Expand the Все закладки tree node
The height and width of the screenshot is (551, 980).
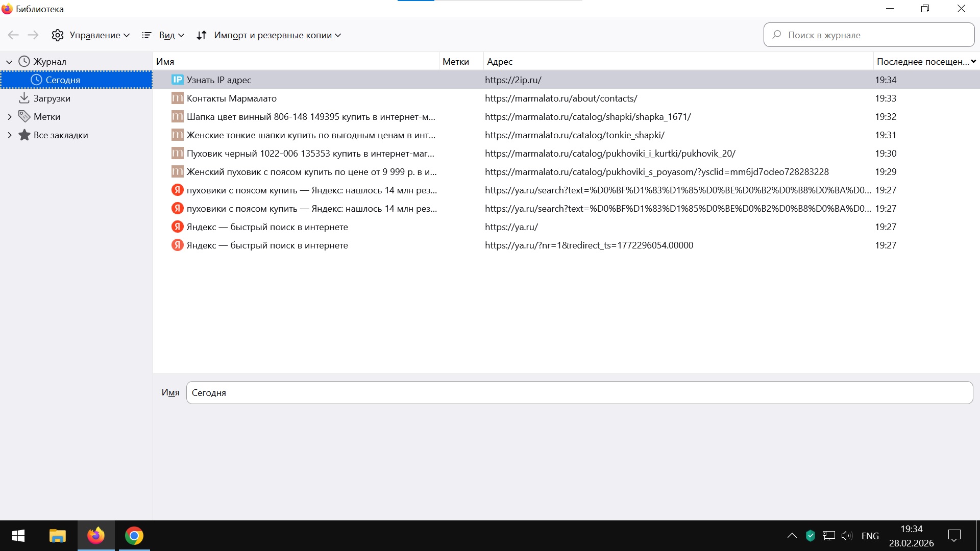click(x=9, y=135)
